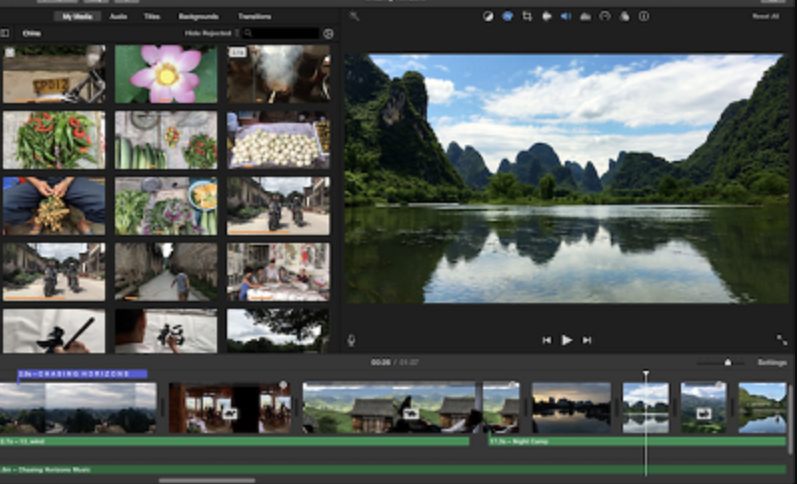This screenshot has height=484, width=797.
Task: Skip to previous clip in viewer
Action: [547, 340]
